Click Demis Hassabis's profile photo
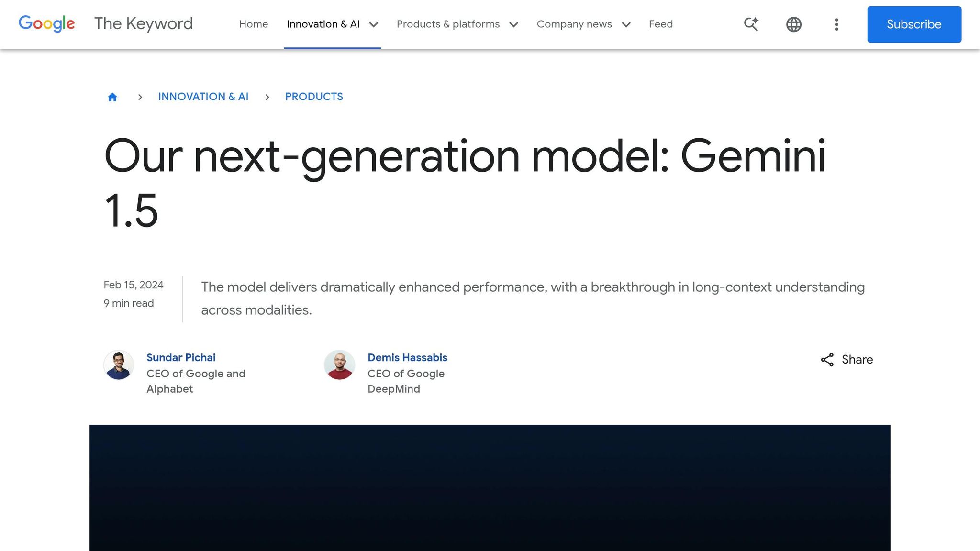Viewport: 980px width, 551px height. 340,365
